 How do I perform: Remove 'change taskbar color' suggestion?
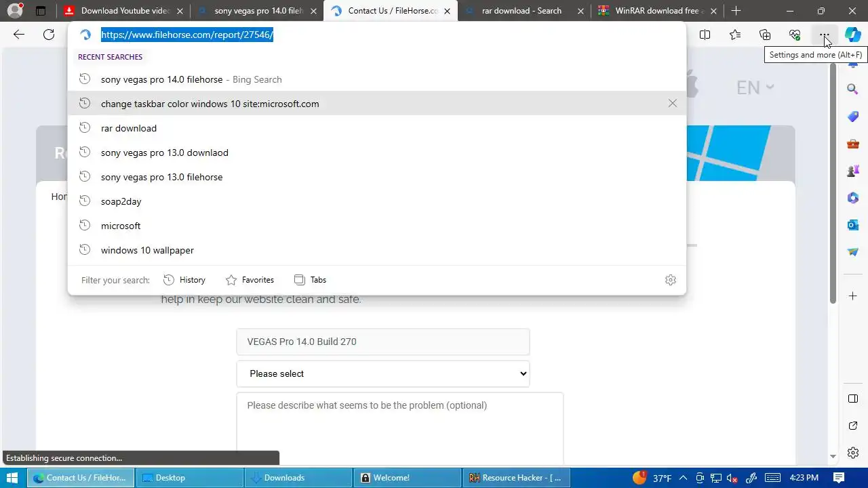pyautogui.click(x=672, y=104)
